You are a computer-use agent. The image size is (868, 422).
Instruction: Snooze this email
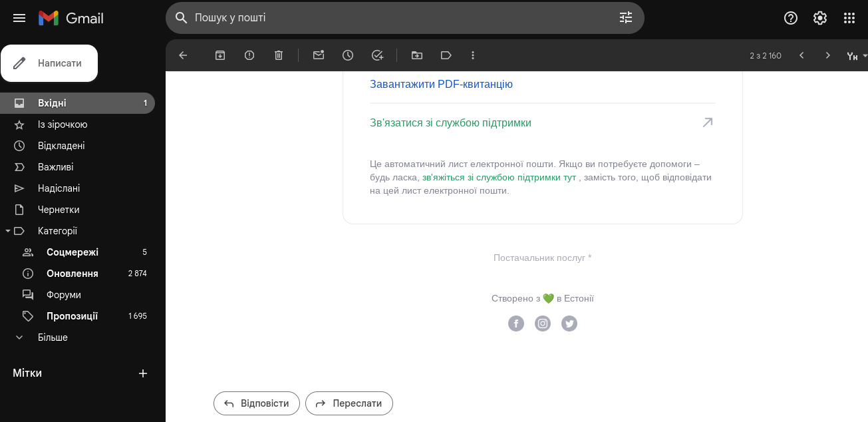(348, 55)
